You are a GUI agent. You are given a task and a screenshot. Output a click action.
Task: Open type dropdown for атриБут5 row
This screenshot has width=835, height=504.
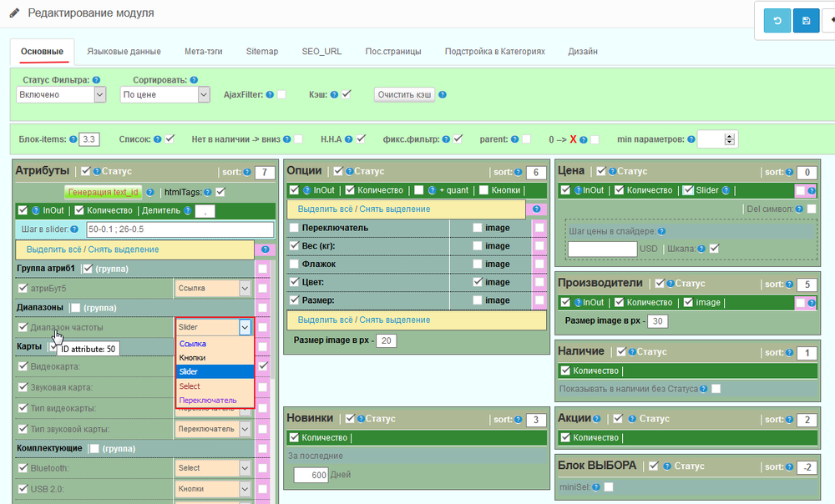(x=213, y=288)
